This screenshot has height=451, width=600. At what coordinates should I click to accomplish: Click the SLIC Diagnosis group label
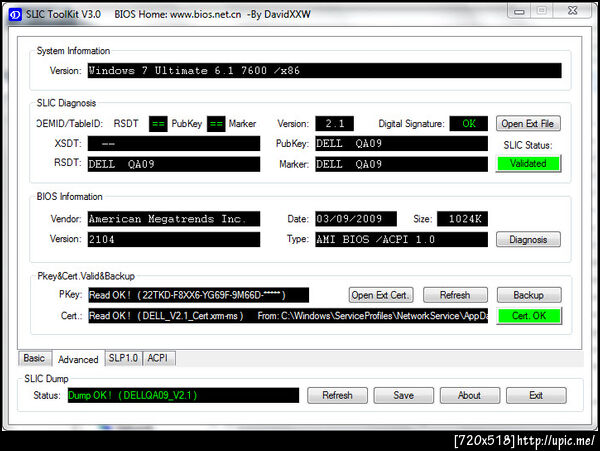(66, 103)
